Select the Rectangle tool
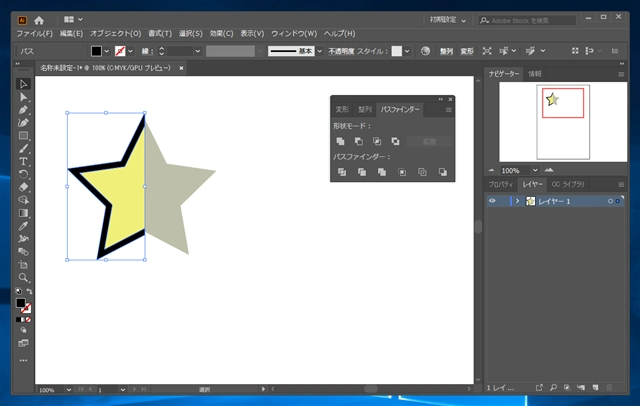Image resolution: width=640 pixels, height=406 pixels. pyautogui.click(x=23, y=135)
